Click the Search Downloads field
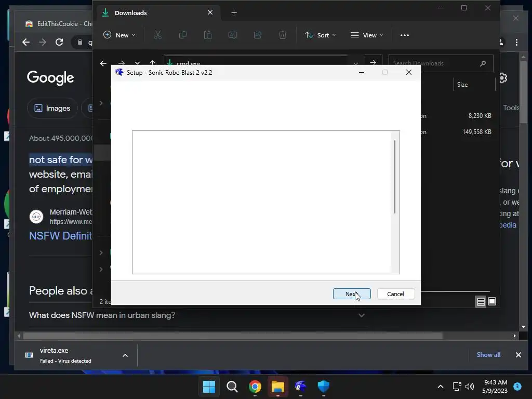This screenshot has height=399, width=532. coord(441,63)
